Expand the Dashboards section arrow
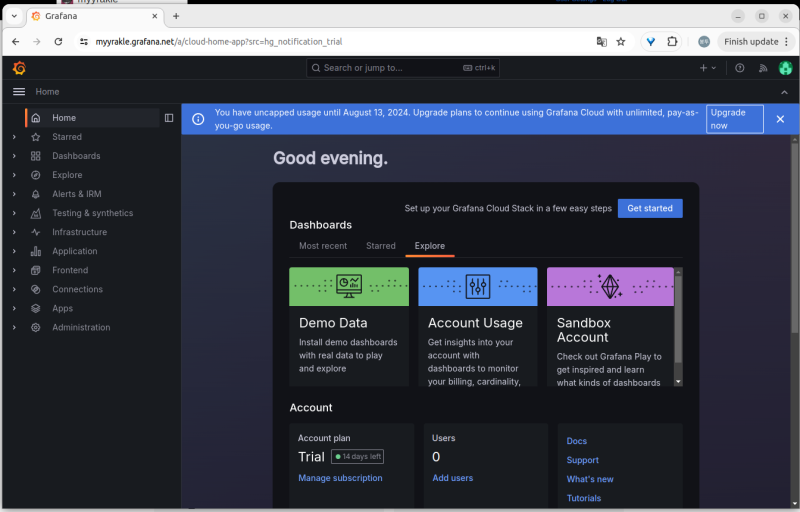Screen dimensions: 800x512 click(14, 156)
